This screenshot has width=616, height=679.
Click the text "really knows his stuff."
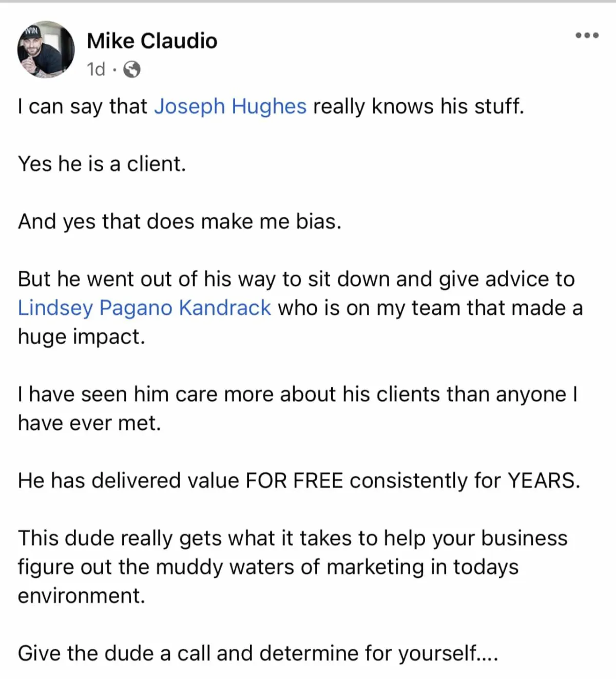coord(418,106)
